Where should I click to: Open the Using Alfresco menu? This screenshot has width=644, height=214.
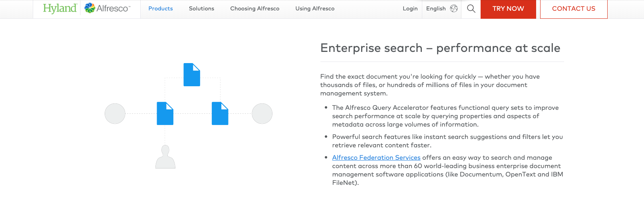(x=315, y=8)
